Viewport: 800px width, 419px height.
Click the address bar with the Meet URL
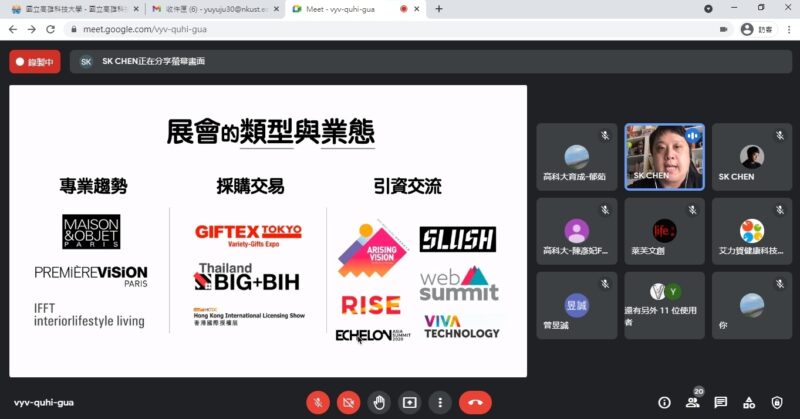pos(393,30)
